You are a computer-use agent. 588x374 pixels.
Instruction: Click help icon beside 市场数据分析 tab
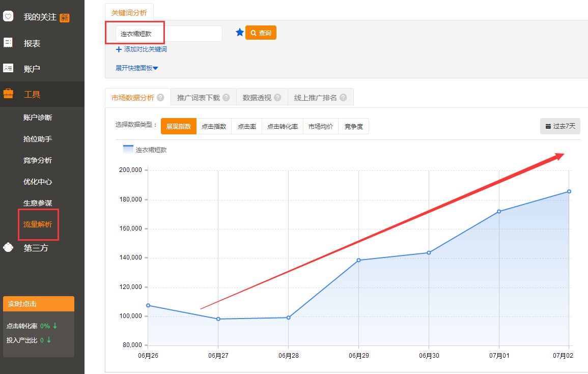[160, 98]
